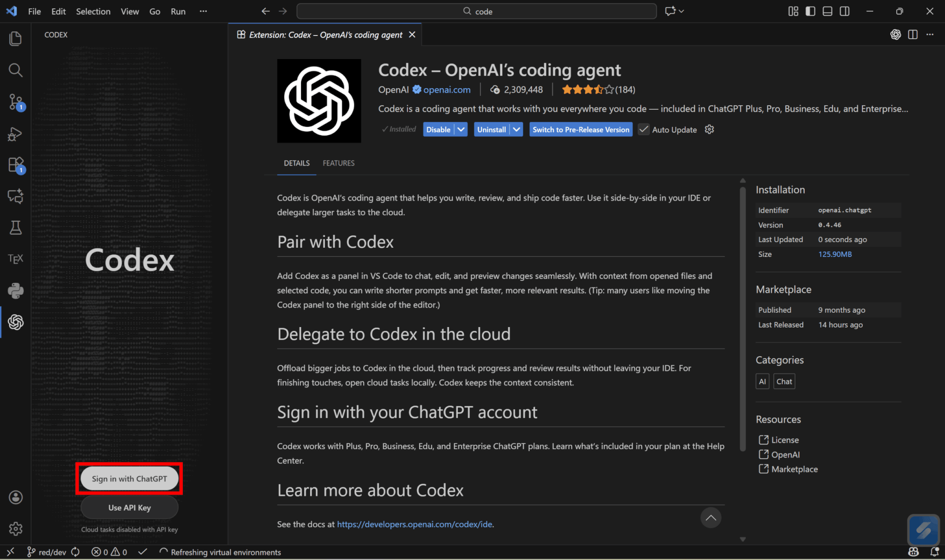Viewport: 945px width, 560px height.
Task: Open the Testing flask icon view
Action: 15,227
